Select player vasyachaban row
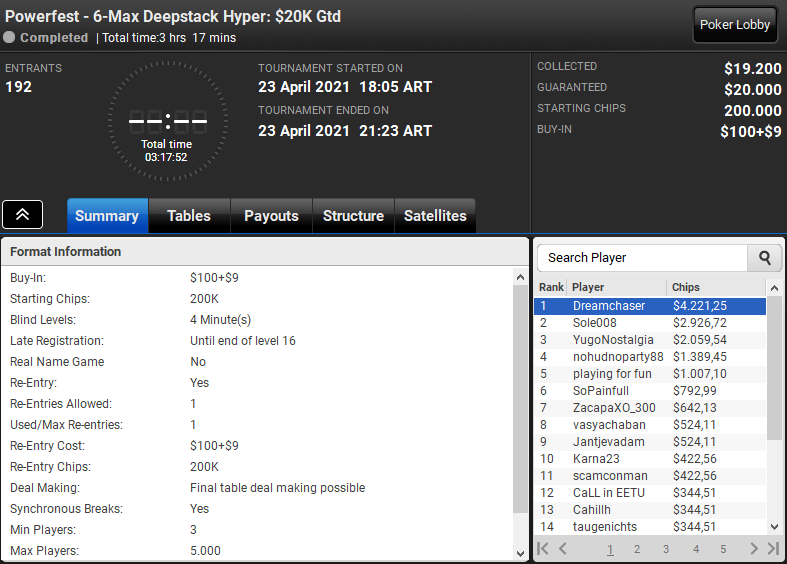This screenshot has width=787, height=564. (650, 425)
